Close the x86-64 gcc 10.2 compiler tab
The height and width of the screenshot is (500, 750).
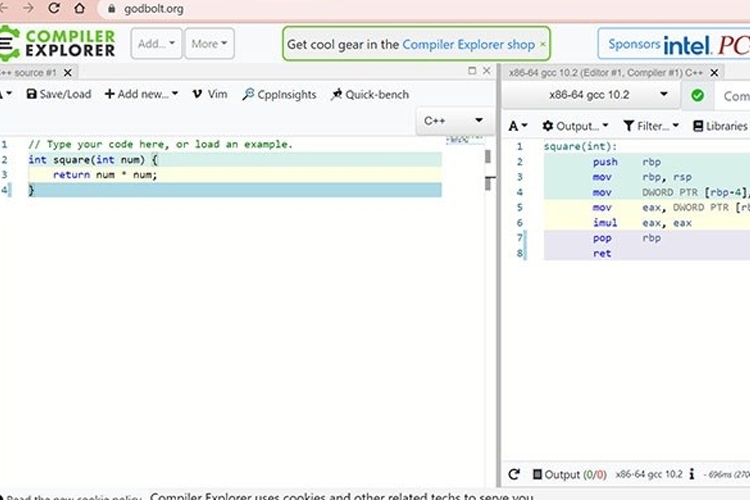click(714, 73)
